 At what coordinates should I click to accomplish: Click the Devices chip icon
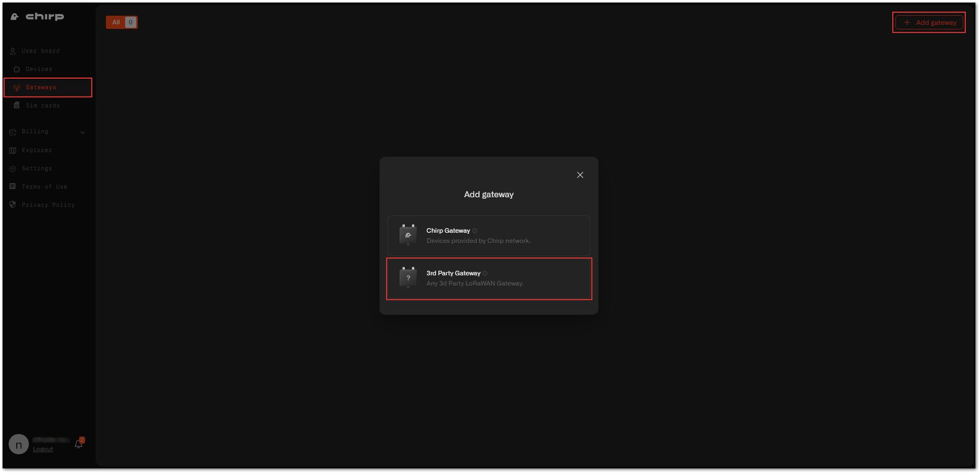(17, 69)
